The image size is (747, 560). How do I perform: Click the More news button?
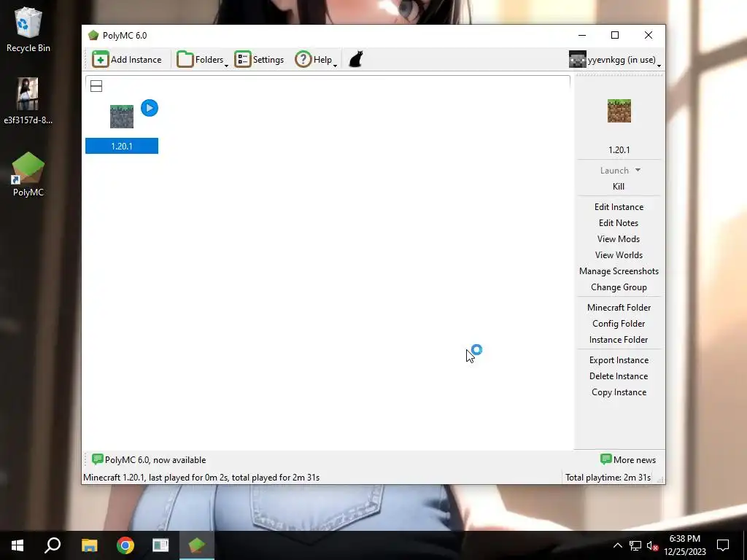(x=628, y=460)
